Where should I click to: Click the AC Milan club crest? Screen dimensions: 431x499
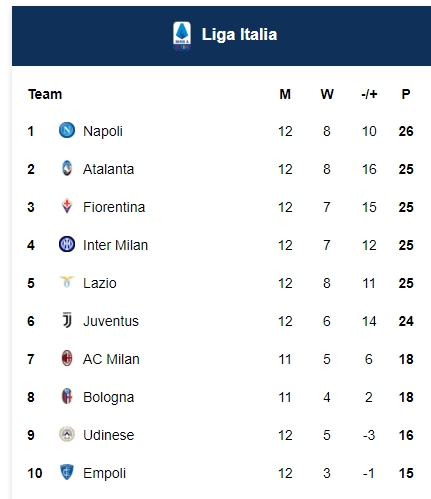67,358
